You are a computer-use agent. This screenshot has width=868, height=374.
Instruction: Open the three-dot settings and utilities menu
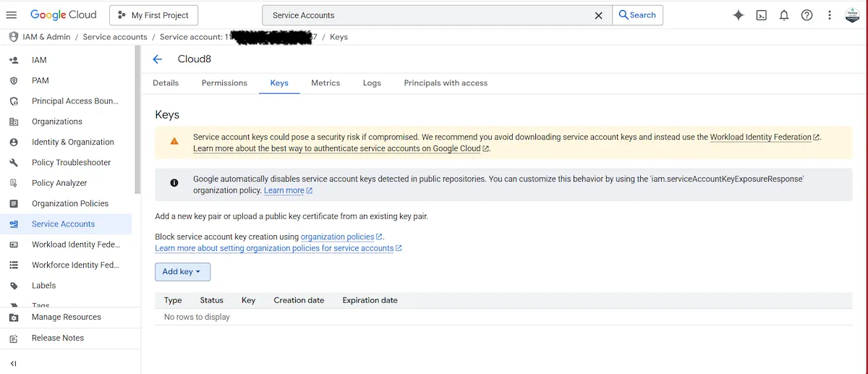click(x=830, y=15)
